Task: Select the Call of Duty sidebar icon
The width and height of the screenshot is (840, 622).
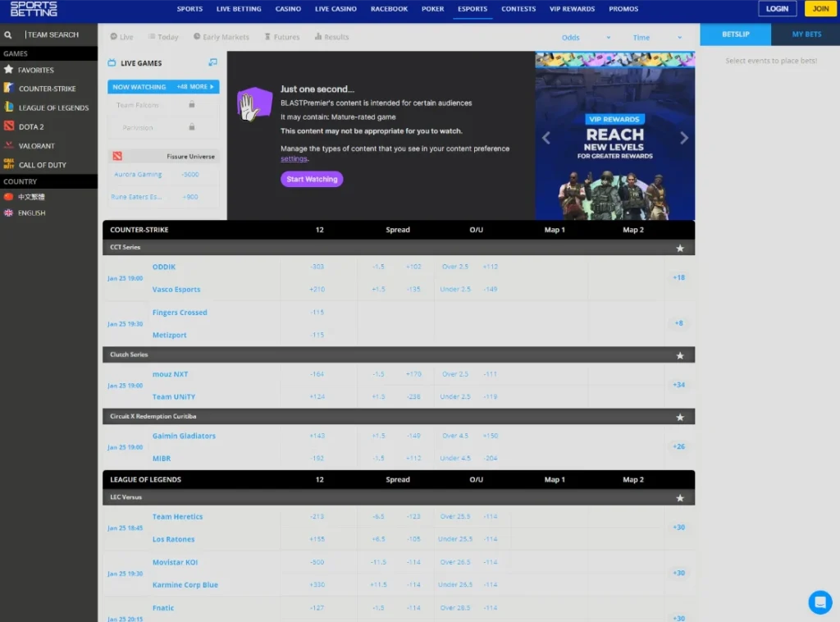Action: [x=8, y=164]
